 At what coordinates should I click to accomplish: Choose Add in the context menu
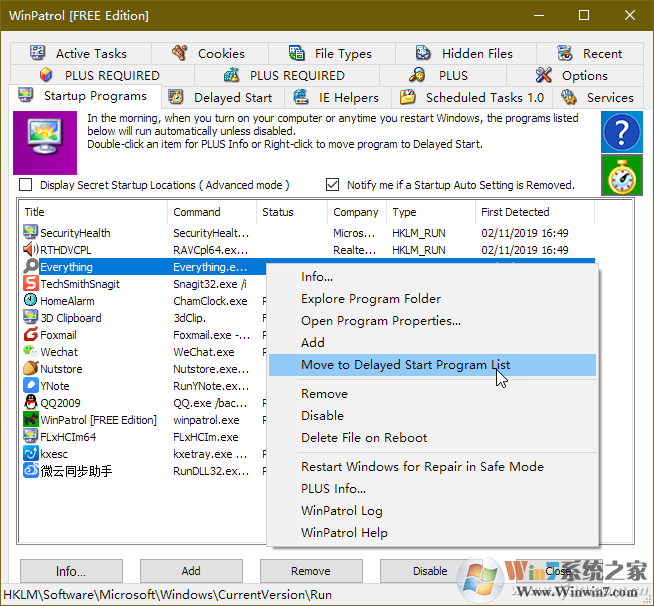[432, 342]
